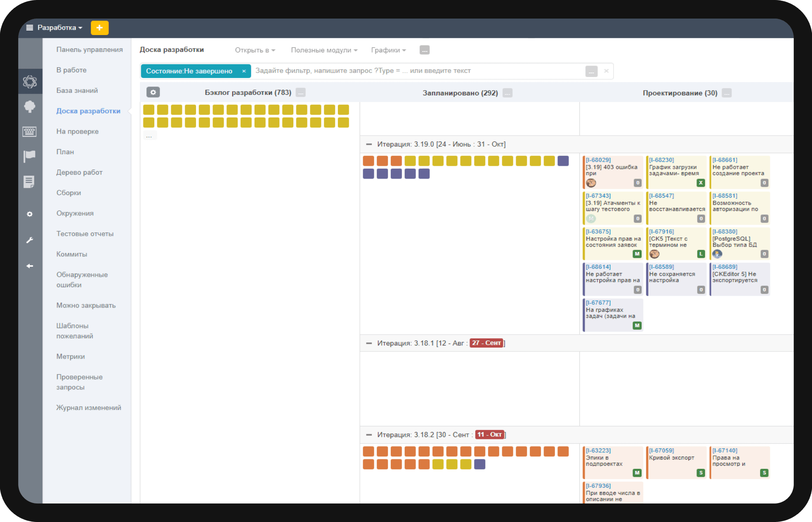Open 'Дерево работ' menu item

click(x=79, y=172)
